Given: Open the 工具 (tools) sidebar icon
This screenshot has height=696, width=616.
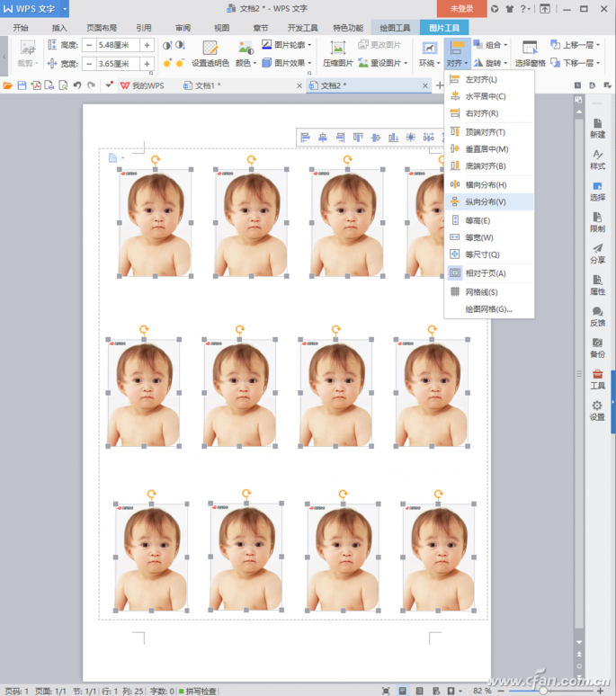Looking at the screenshot, I should [x=597, y=378].
